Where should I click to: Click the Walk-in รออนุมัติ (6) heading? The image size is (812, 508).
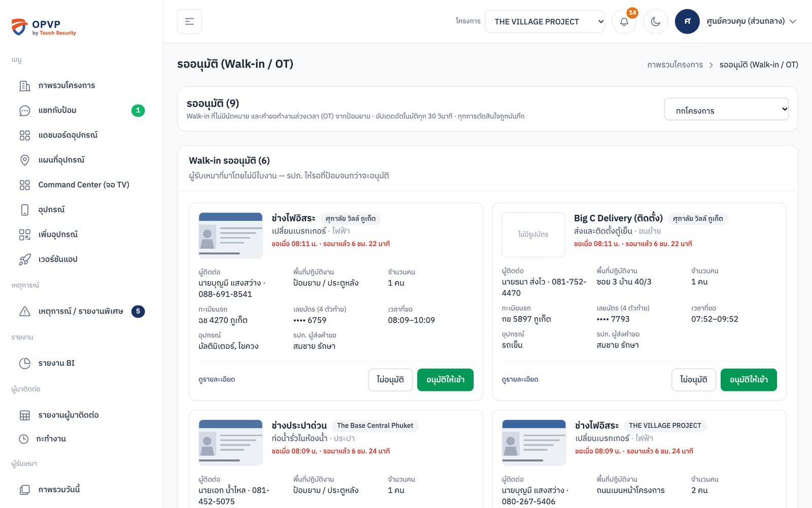coord(229,161)
